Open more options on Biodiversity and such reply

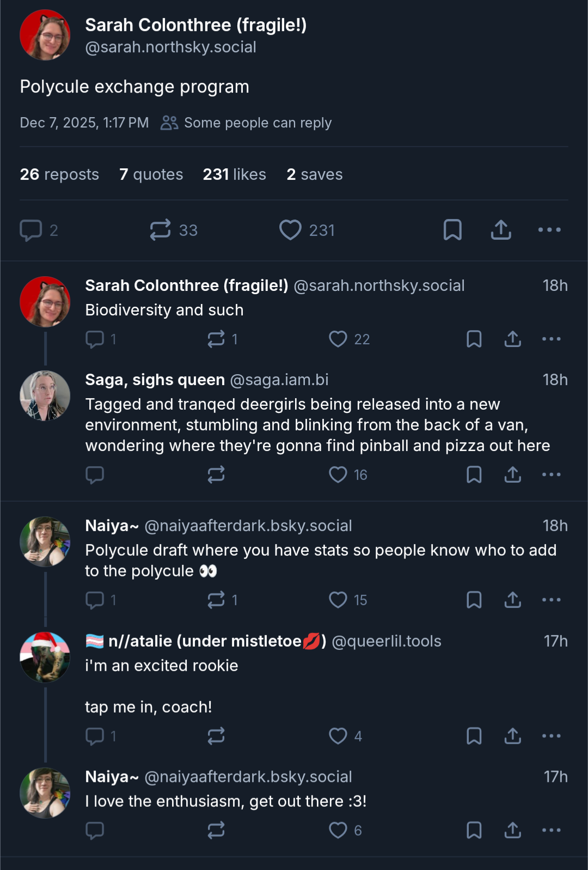(x=551, y=339)
